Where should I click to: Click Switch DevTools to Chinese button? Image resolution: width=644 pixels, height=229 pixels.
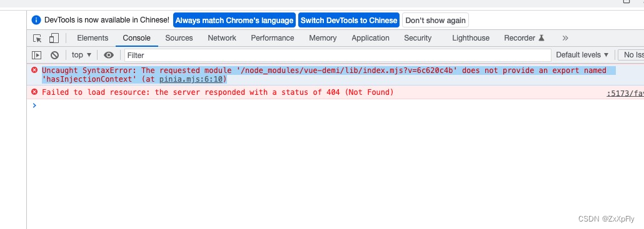(349, 20)
